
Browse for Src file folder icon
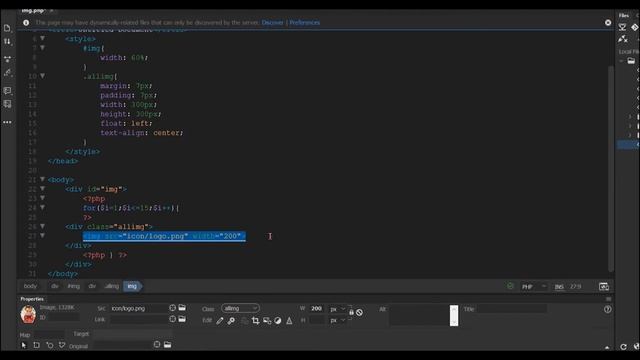coord(182,308)
